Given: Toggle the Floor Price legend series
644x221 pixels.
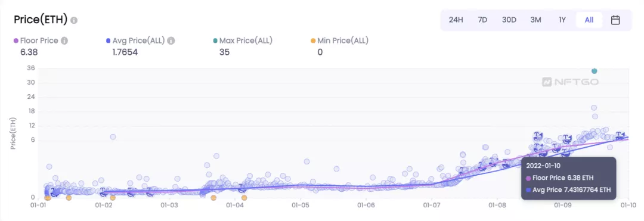Looking at the screenshot, I should [36, 41].
